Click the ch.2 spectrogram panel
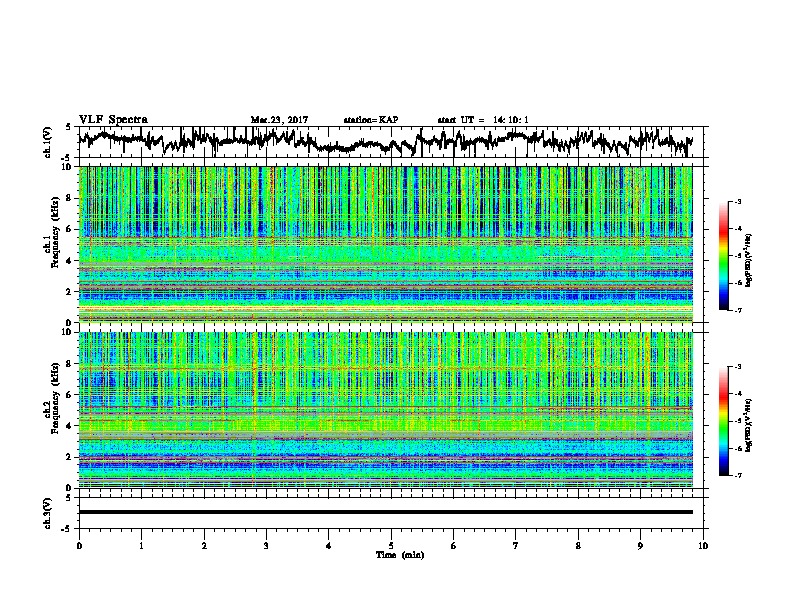This screenshot has height=612, width=792. [x=386, y=410]
